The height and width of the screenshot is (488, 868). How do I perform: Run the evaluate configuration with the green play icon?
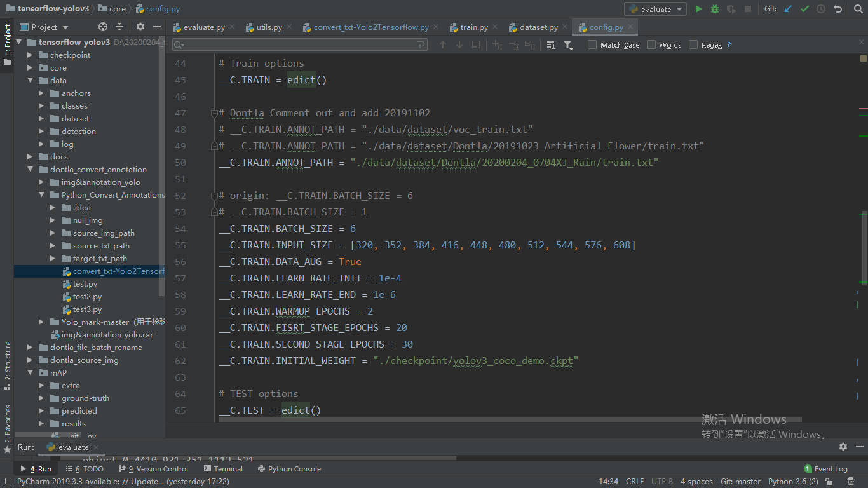(699, 9)
